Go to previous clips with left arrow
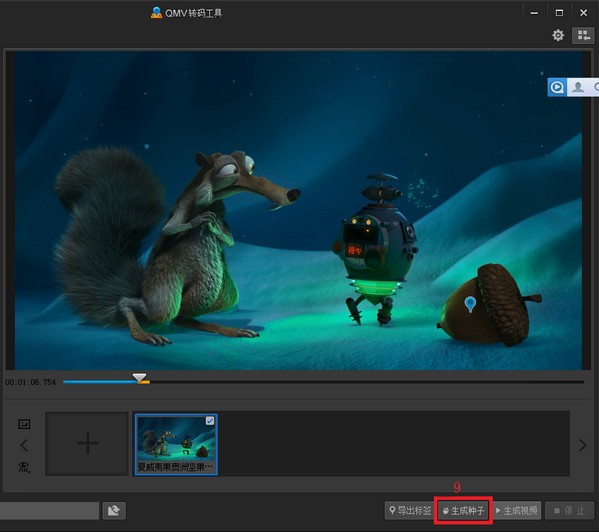The height and width of the screenshot is (532, 599). click(x=24, y=445)
